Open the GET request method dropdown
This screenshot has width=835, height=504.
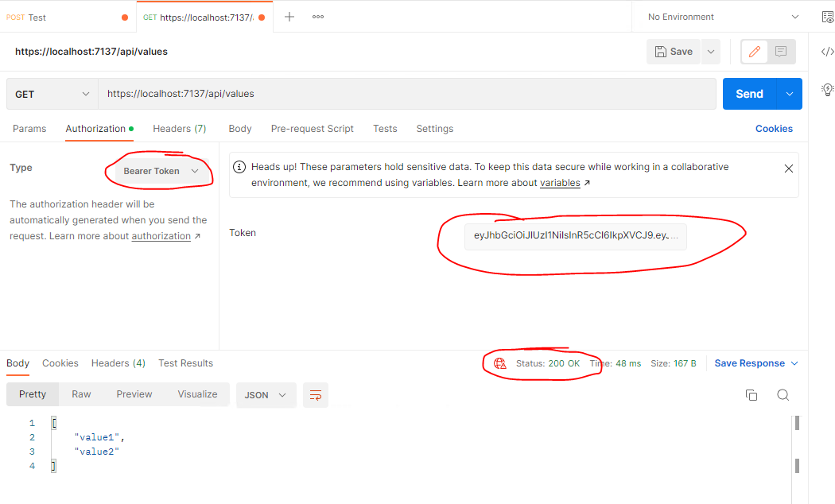tap(51, 93)
